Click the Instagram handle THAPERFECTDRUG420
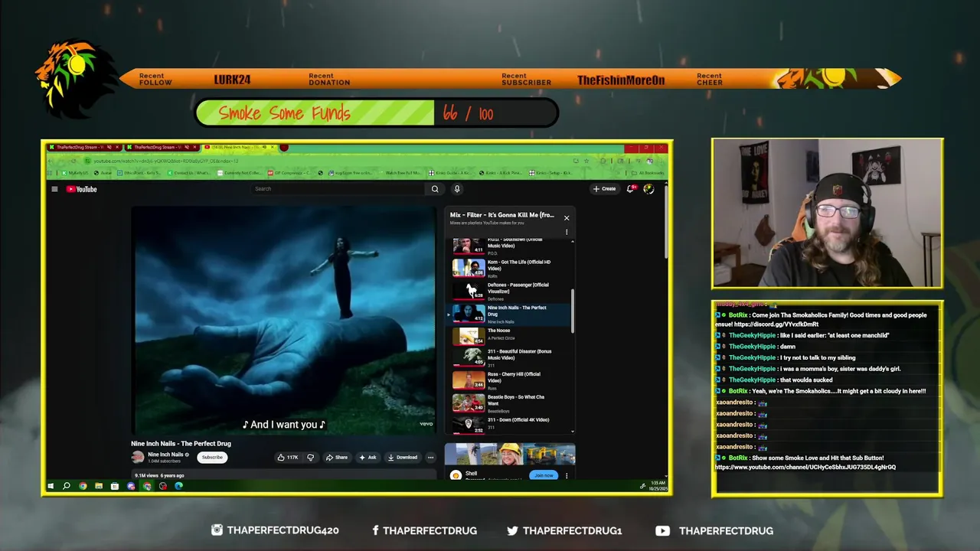The image size is (980, 551). (x=283, y=530)
